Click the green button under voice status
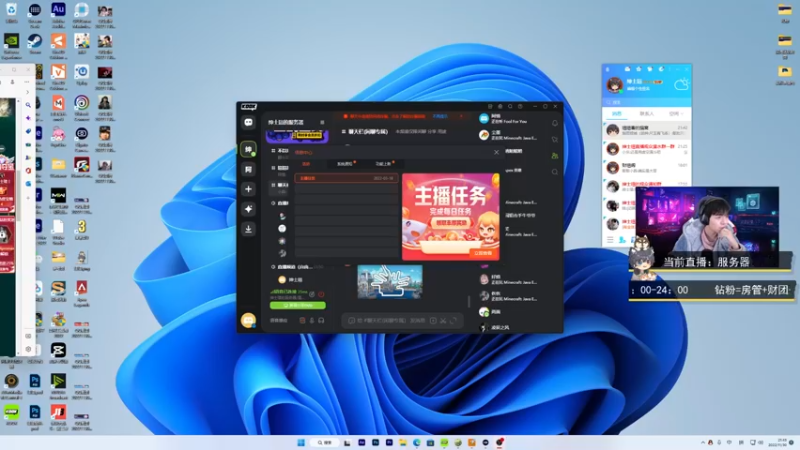Viewport: 800px width, 450px height. [x=297, y=305]
